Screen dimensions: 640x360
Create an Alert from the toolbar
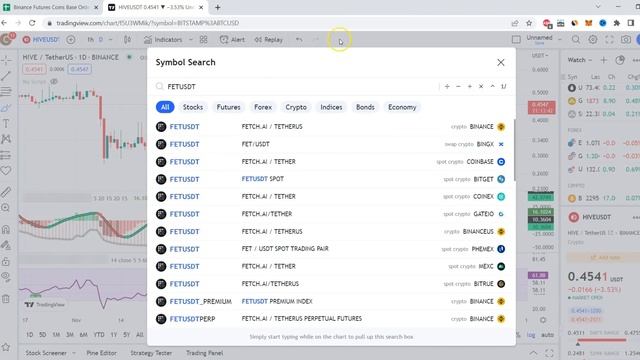tap(232, 40)
